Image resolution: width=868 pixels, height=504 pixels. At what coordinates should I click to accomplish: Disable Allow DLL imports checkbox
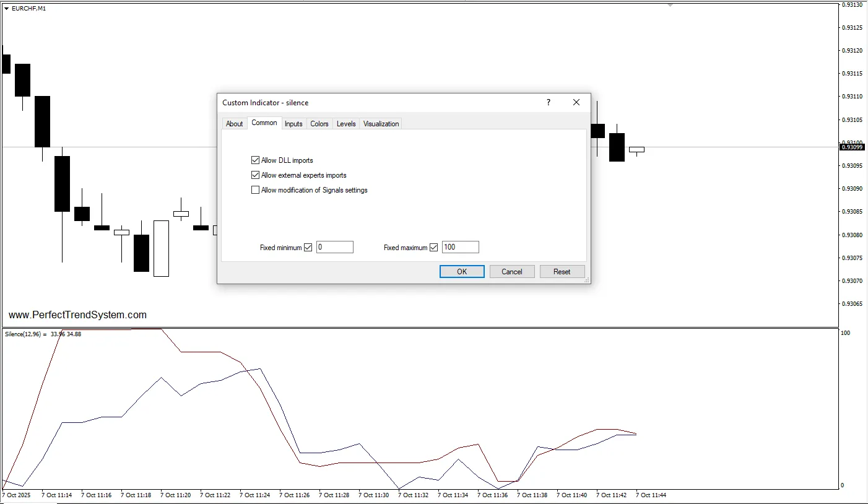pos(255,160)
